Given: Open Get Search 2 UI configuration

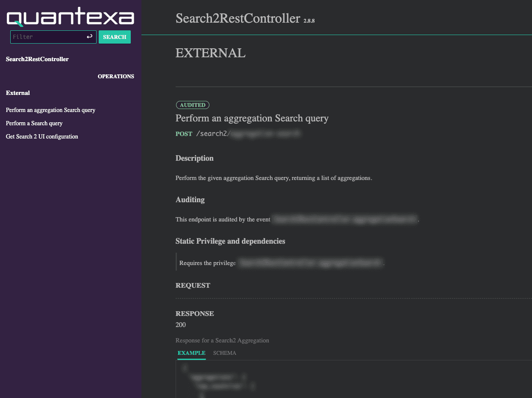Looking at the screenshot, I should click(x=41, y=136).
